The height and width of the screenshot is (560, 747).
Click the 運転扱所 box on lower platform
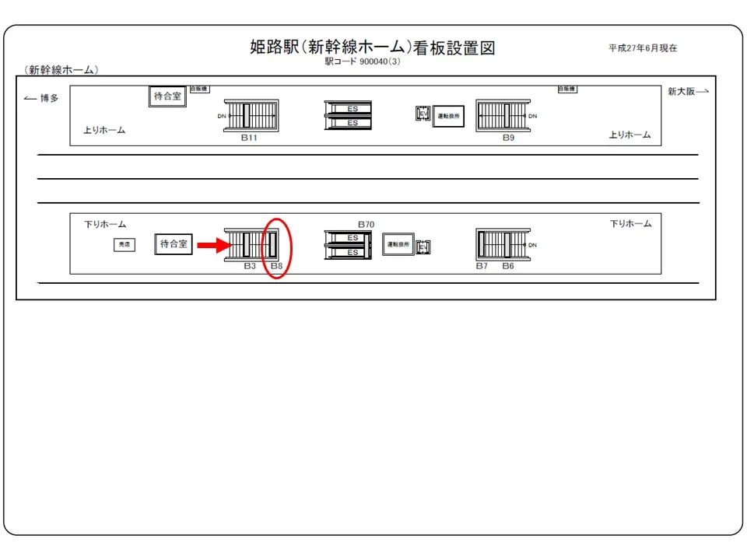(x=398, y=244)
